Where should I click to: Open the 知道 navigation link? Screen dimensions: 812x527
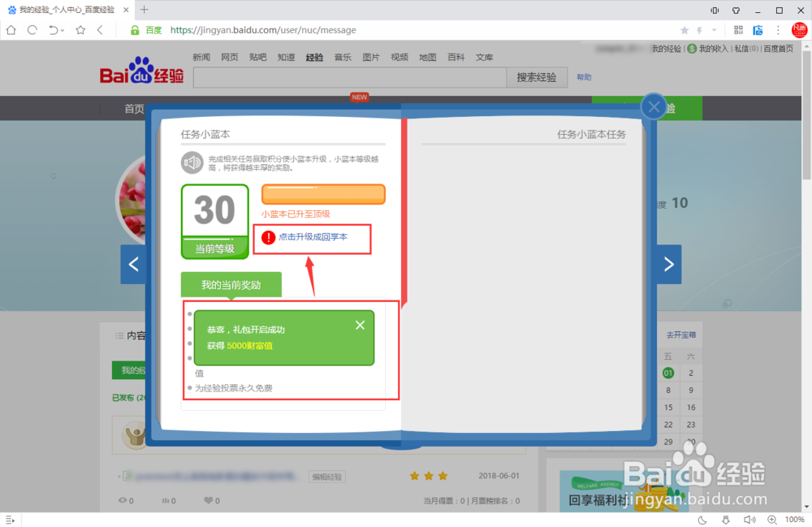[286, 57]
